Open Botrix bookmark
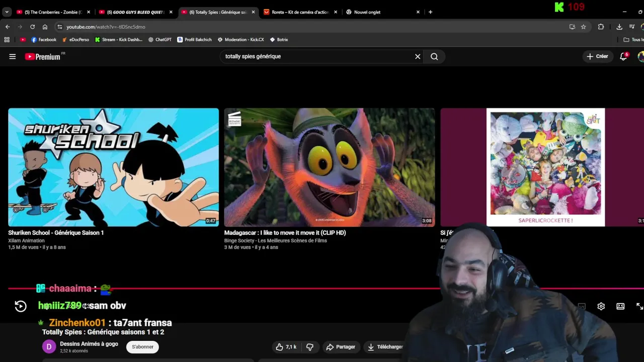 pyautogui.click(x=279, y=39)
